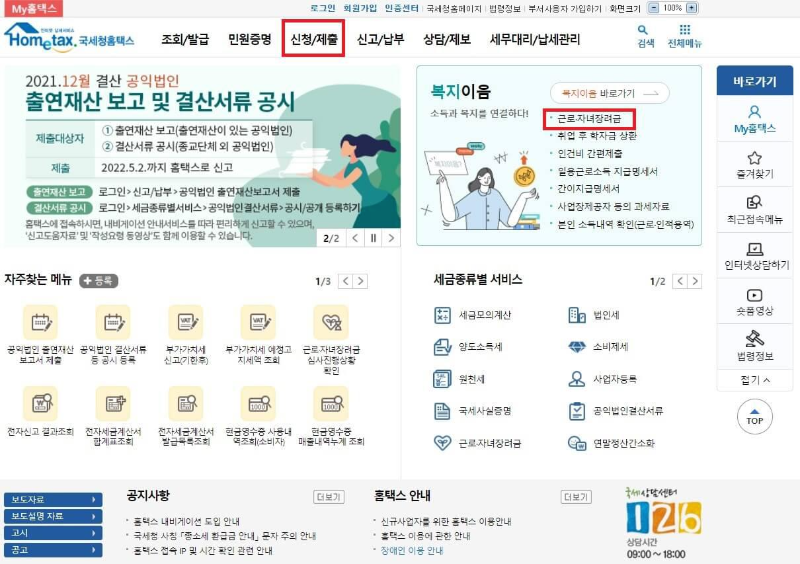The width and height of the screenshot is (800, 564).
Task: Expand 보도설명 자료 blue menu
Action: click(53, 517)
